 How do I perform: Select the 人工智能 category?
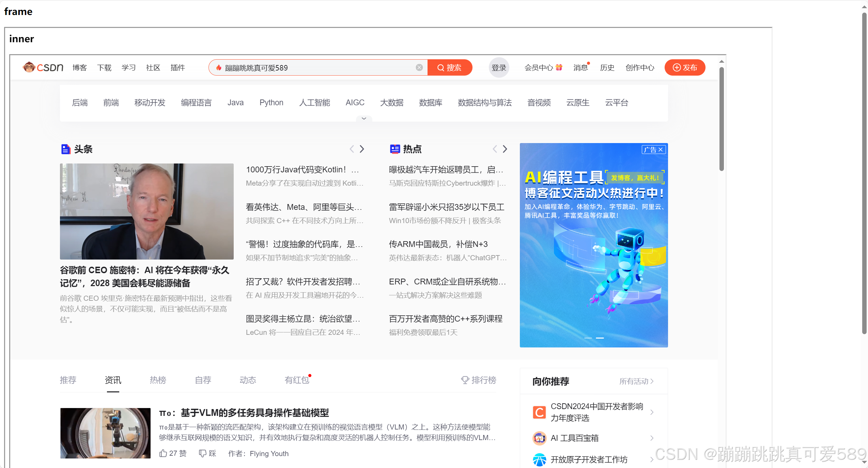pos(314,103)
